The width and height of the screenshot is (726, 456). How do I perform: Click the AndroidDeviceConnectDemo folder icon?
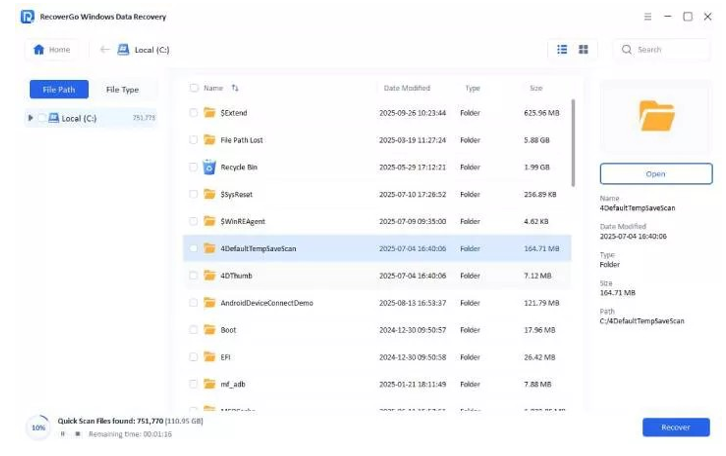[210, 303]
